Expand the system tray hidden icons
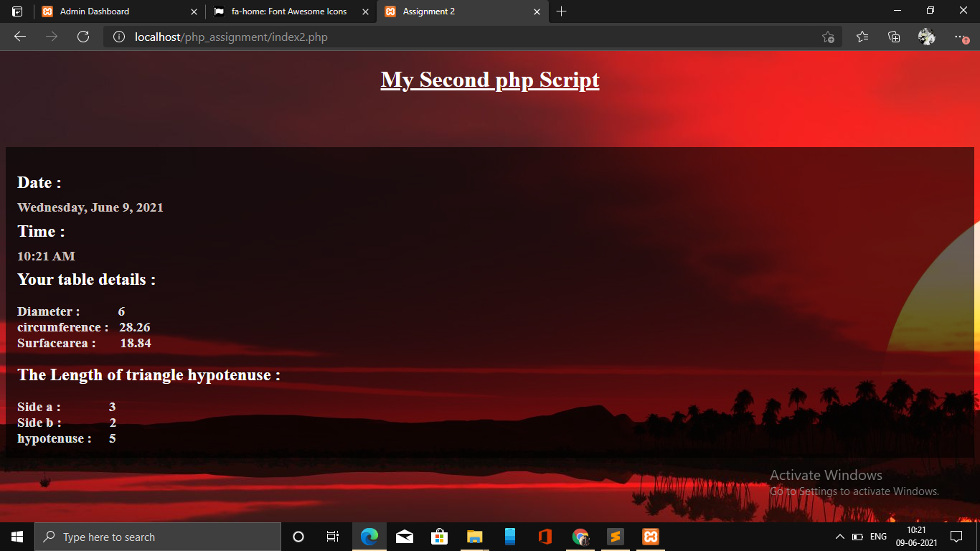The height and width of the screenshot is (551, 980). (x=839, y=537)
